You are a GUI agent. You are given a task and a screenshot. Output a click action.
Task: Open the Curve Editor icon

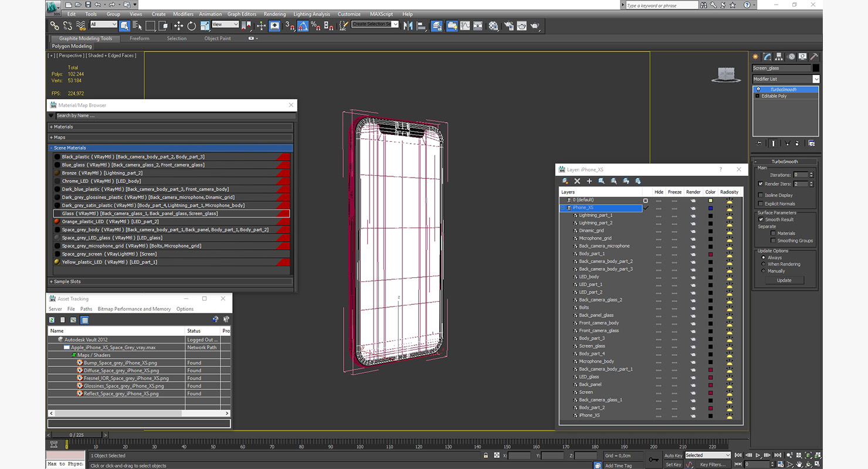coord(465,26)
